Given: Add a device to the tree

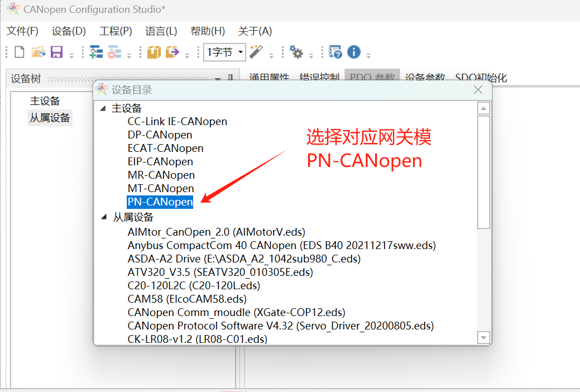Looking at the screenshot, I should pos(96,52).
